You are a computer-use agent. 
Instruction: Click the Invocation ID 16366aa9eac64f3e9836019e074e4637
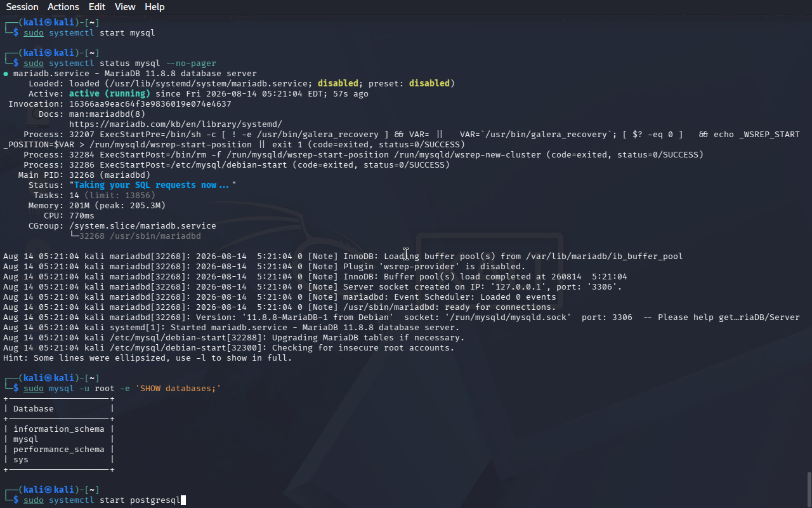pyautogui.click(x=150, y=104)
